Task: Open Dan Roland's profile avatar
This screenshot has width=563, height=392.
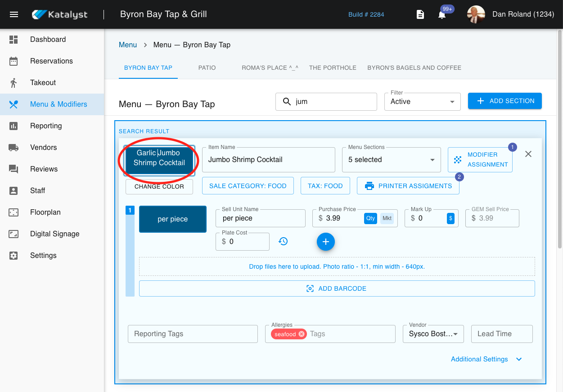Action: pyautogui.click(x=476, y=14)
